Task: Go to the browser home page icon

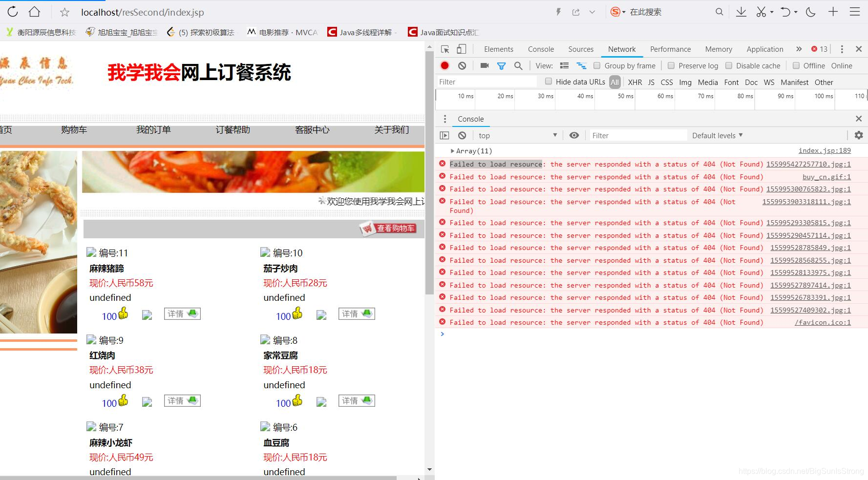Action: pyautogui.click(x=34, y=12)
